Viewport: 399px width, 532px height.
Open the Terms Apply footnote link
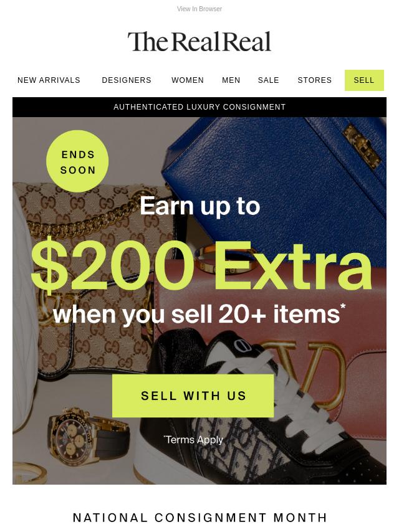[x=193, y=440]
